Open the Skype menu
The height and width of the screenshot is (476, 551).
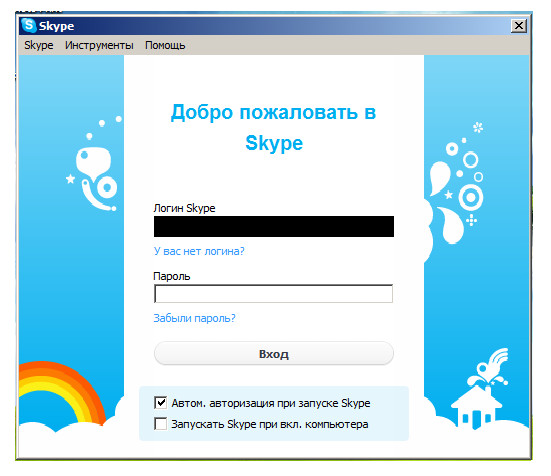39,45
